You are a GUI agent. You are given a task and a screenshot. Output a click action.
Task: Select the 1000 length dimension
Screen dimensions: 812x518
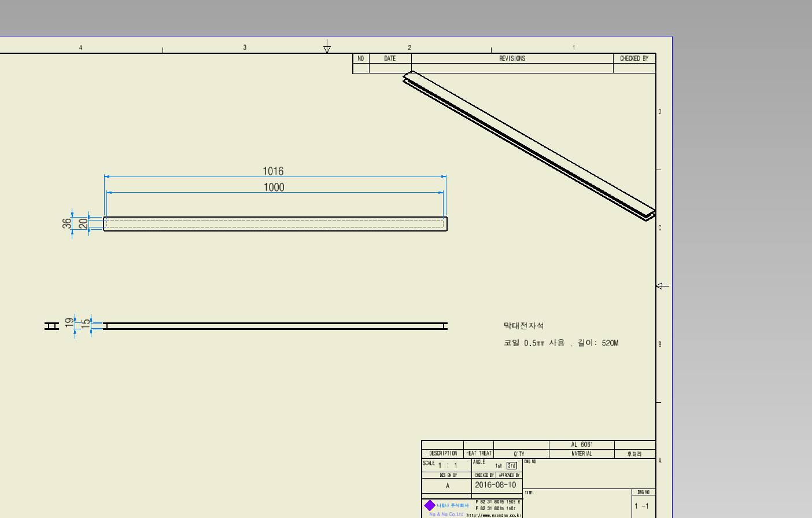click(x=274, y=187)
